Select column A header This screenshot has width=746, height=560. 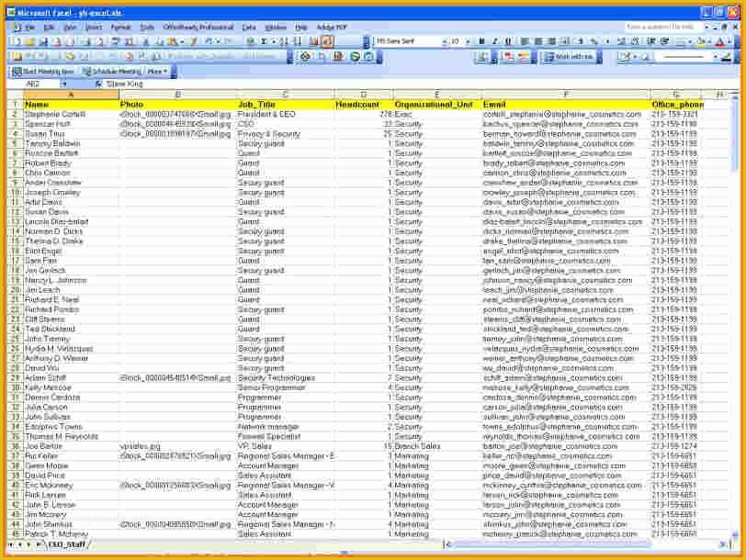[71, 95]
